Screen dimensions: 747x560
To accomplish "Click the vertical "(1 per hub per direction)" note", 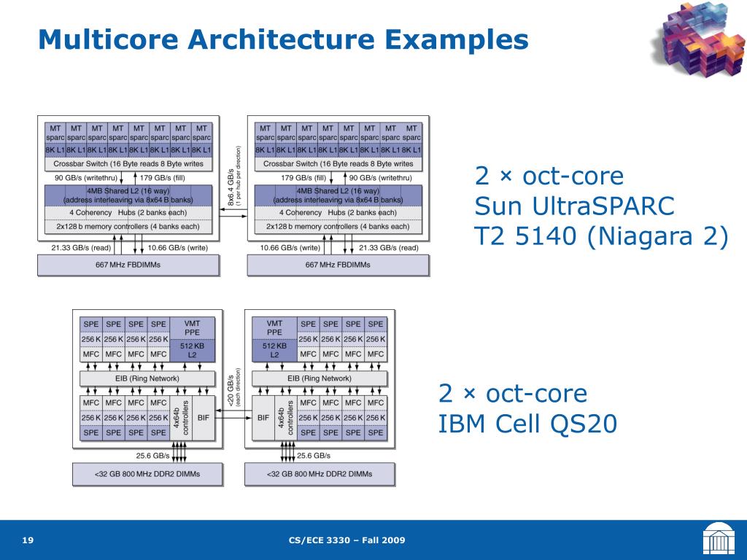I will click(x=239, y=176).
